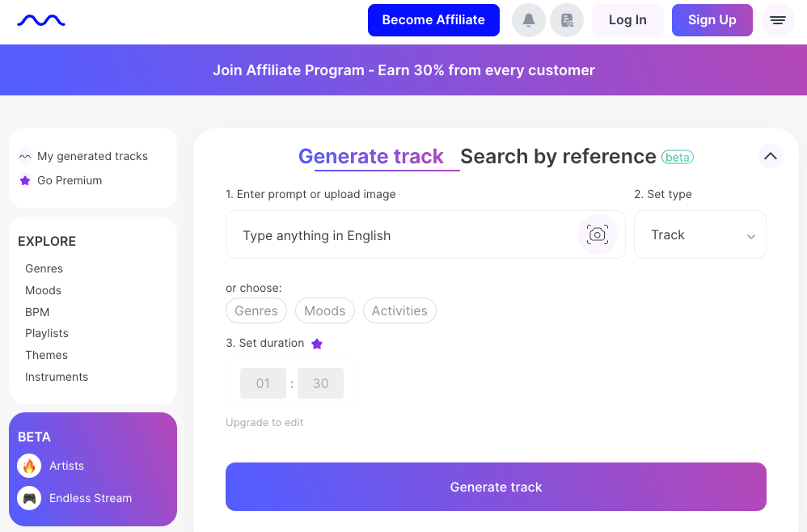Collapse the generator panel with chevron

coord(771,156)
